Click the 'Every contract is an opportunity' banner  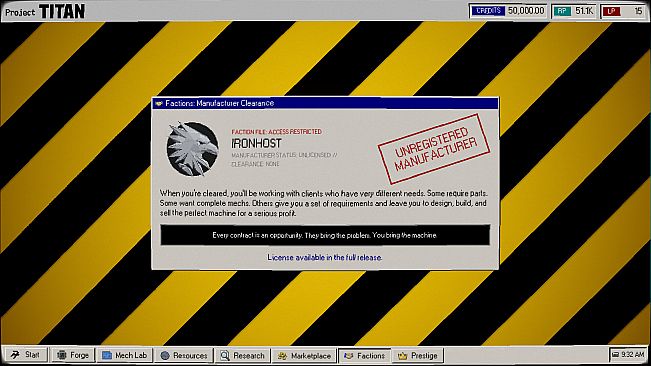pyautogui.click(x=325, y=235)
